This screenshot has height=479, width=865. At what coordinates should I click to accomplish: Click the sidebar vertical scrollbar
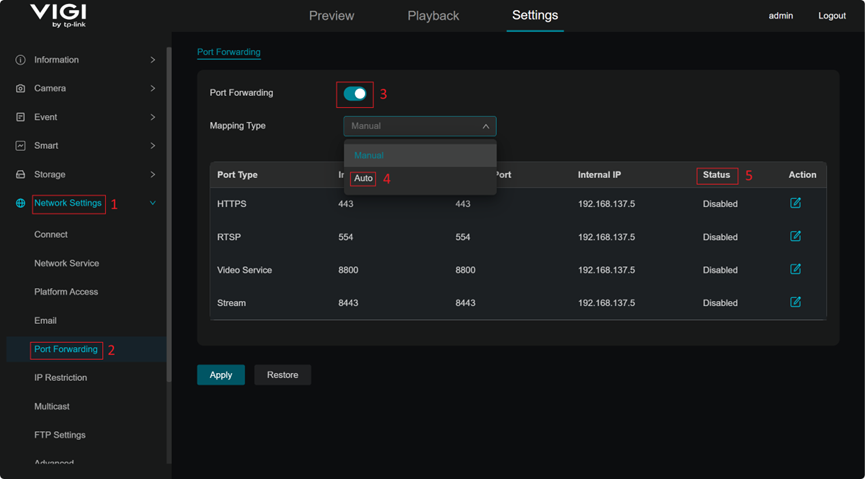pyautogui.click(x=169, y=214)
